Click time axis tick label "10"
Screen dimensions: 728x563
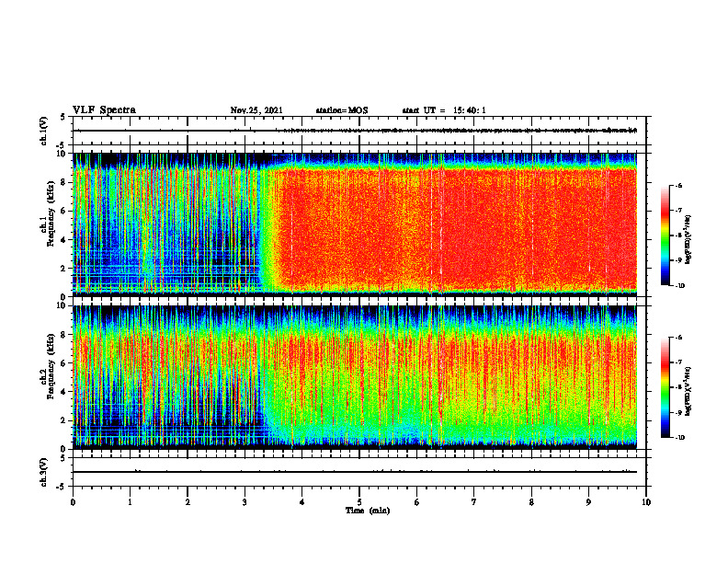point(646,502)
